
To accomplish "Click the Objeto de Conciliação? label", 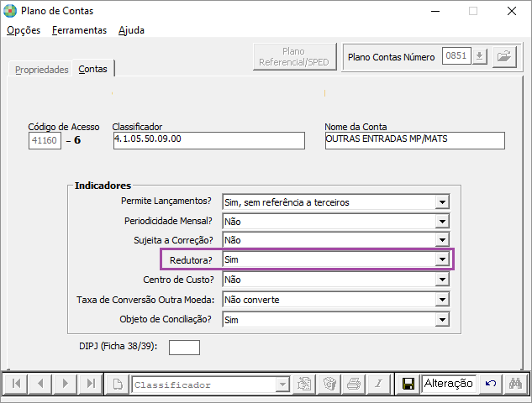I will coord(166,319).
